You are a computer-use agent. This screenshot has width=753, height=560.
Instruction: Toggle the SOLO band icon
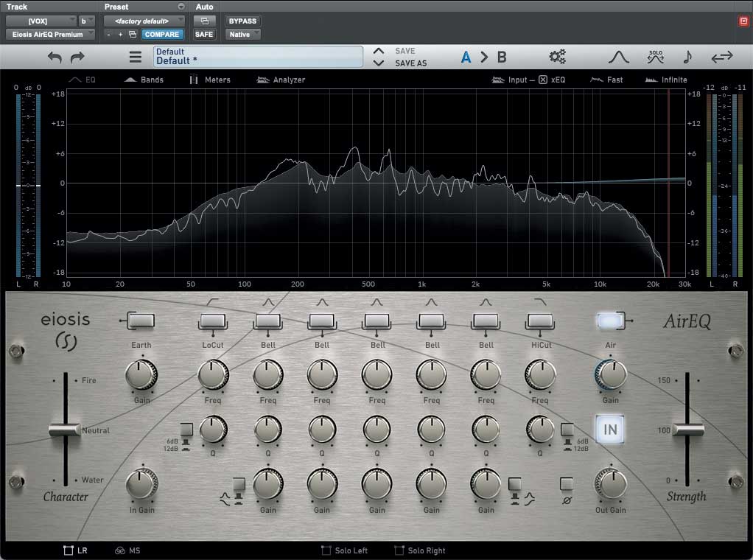656,57
